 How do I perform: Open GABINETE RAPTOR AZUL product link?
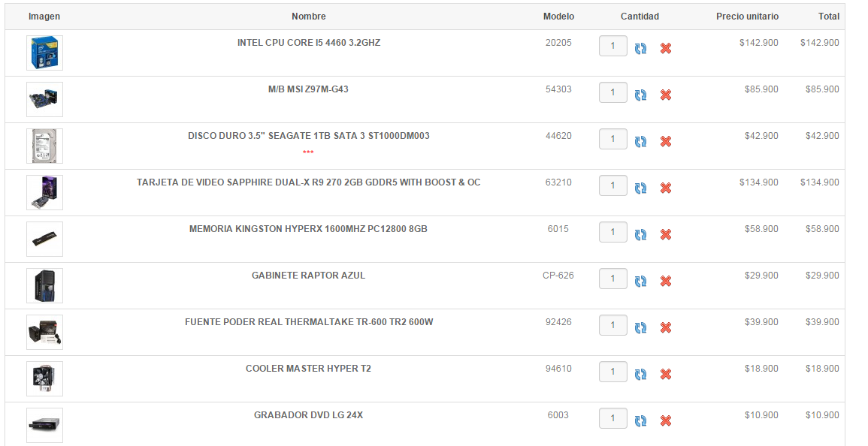pyautogui.click(x=308, y=275)
